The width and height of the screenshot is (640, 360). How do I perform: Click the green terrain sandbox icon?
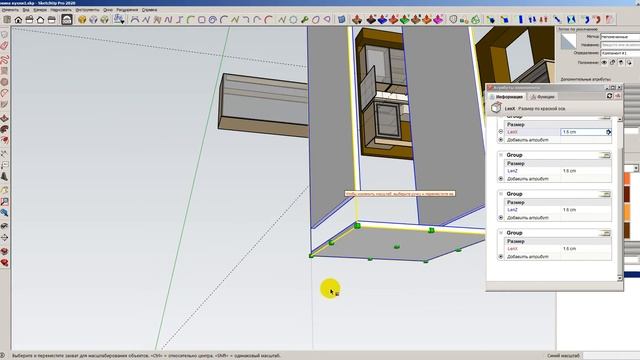pos(404,20)
